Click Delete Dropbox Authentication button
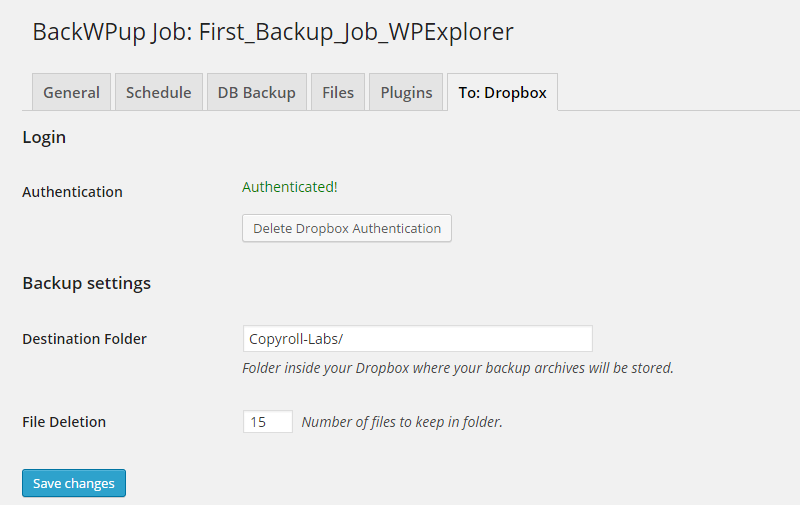 (347, 228)
